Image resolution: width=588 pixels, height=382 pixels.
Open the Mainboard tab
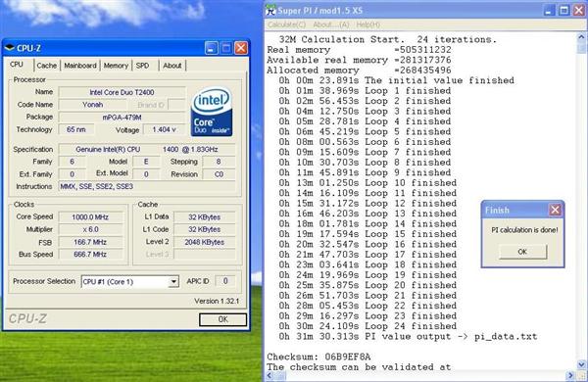[80, 66]
